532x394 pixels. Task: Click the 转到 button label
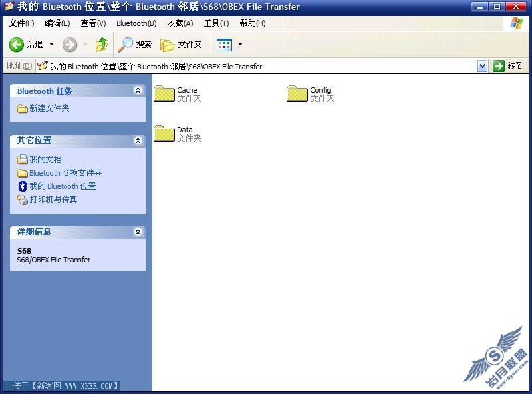(x=516, y=65)
